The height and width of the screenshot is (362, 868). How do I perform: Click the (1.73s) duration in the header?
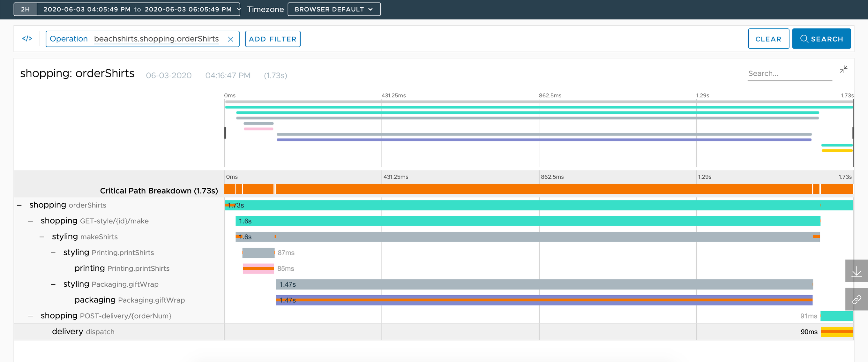pyautogui.click(x=275, y=75)
